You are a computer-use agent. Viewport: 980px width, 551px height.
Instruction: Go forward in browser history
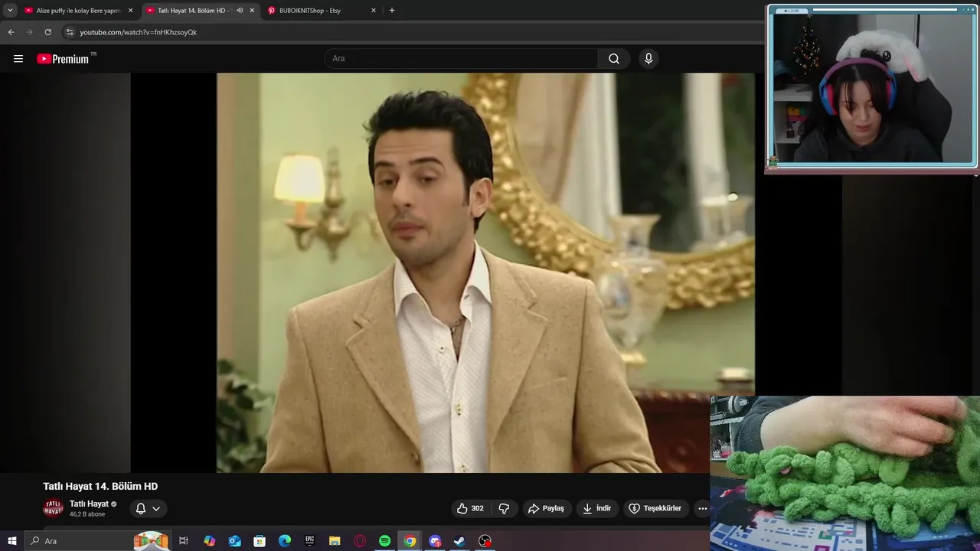[29, 32]
